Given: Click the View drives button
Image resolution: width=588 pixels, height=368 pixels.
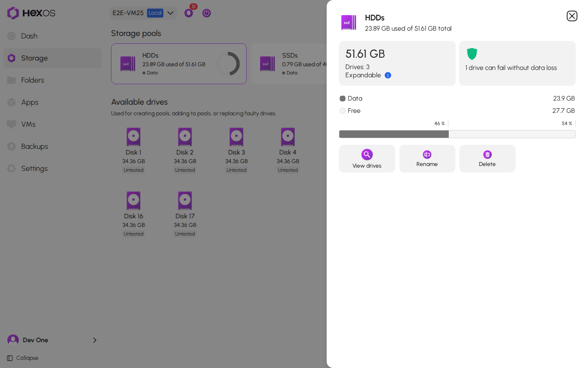Looking at the screenshot, I should tap(367, 159).
